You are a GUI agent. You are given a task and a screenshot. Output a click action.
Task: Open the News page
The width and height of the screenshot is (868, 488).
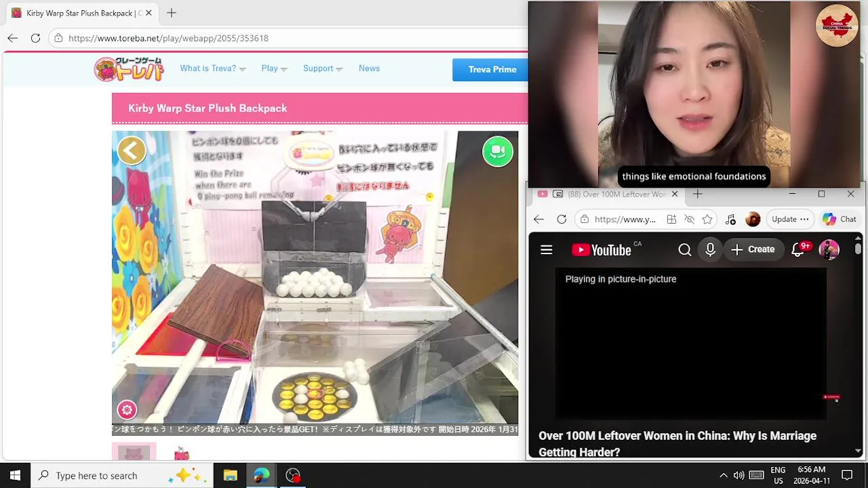(369, 68)
